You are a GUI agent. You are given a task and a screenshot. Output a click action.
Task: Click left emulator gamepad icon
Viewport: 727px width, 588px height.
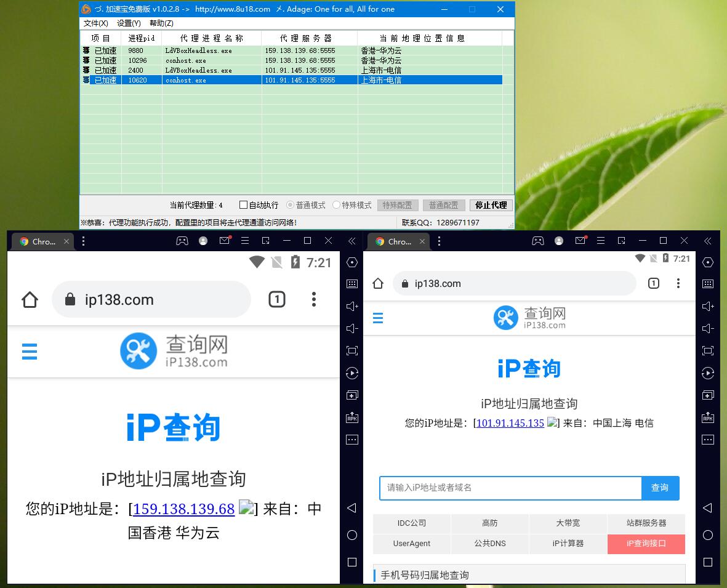(182, 241)
